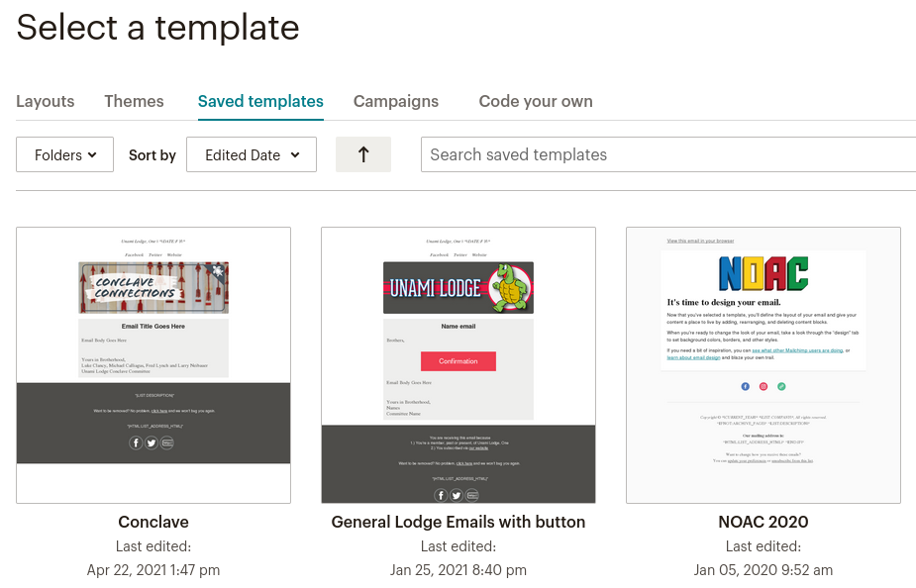Click Twitter icon in Conclave template preview

pyautogui.click(x=152, y=442)
